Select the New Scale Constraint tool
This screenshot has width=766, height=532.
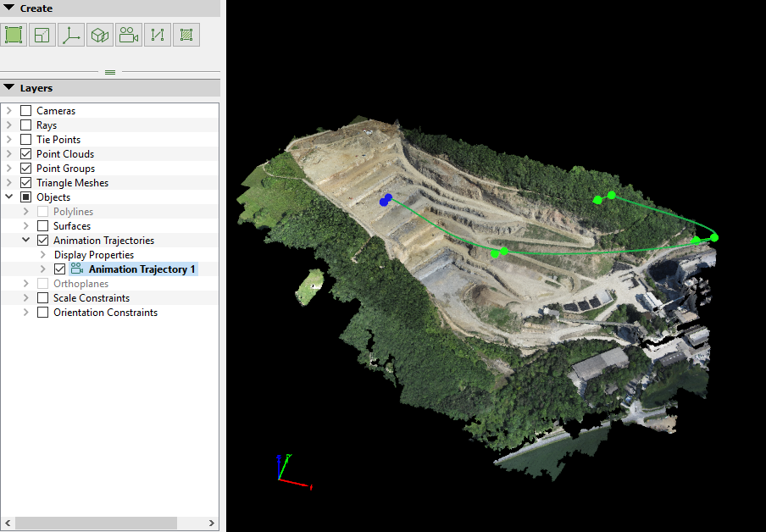point(42,35)
